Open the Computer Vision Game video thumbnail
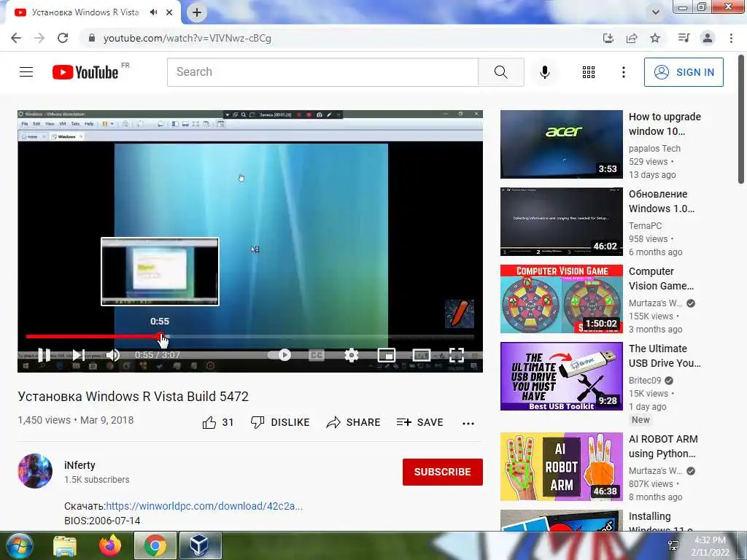The width and height of the screenshot is (747, 560). coord(561,298)
